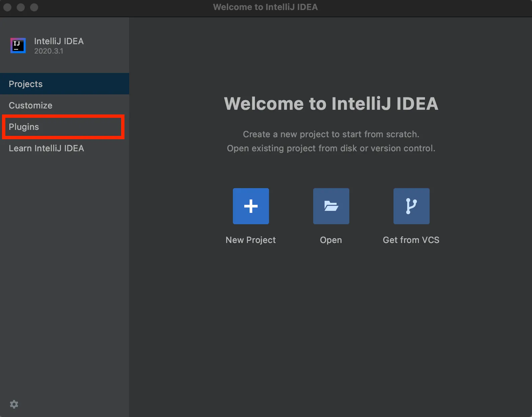Click the Open folder icon

coord(331,206)
